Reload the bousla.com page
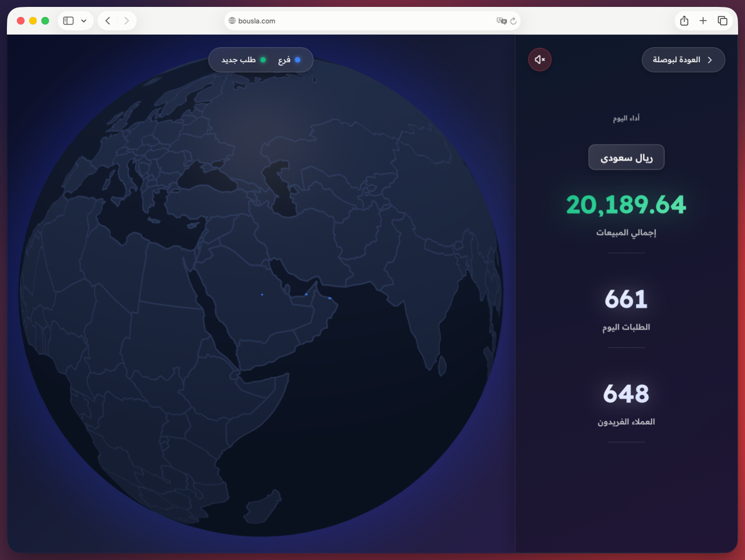 point(514,21)
